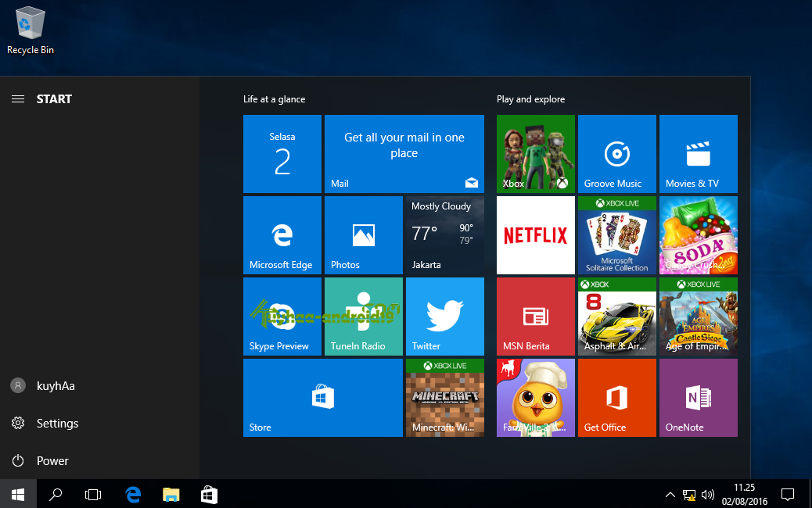The width and height of the screenshot is (812, 508).
Task: Launch Minecraft Windows 10 Edition tile
Action: 445,397
